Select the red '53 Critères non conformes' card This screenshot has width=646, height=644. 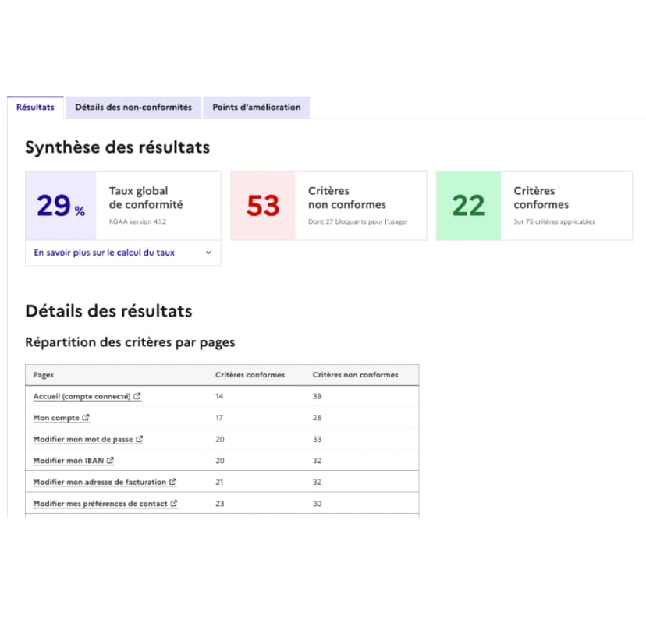tap(328, 205)
